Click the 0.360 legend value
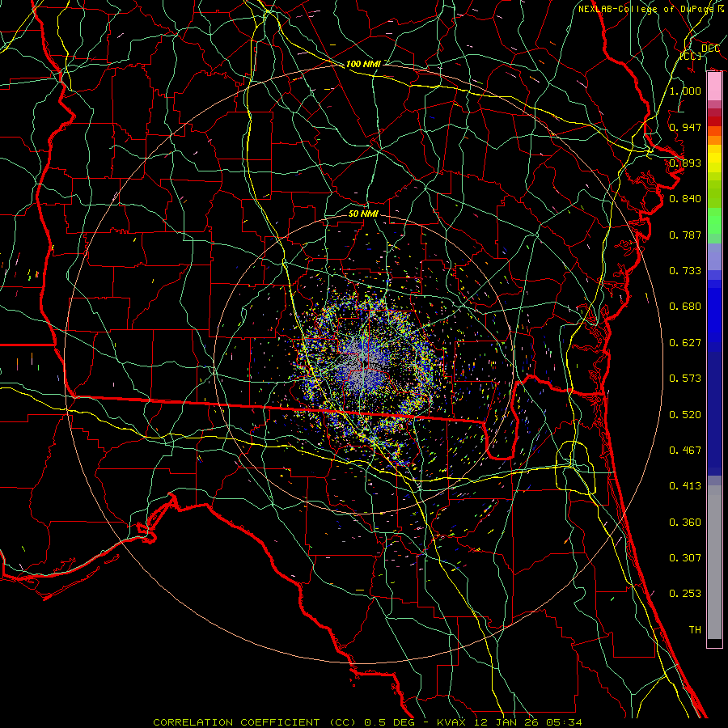This screenshot has width=728, height=728. point(685,522)
